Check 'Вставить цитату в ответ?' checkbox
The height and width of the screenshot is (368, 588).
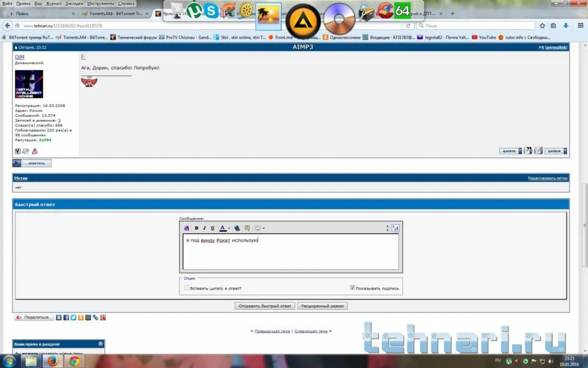point(186,288)
